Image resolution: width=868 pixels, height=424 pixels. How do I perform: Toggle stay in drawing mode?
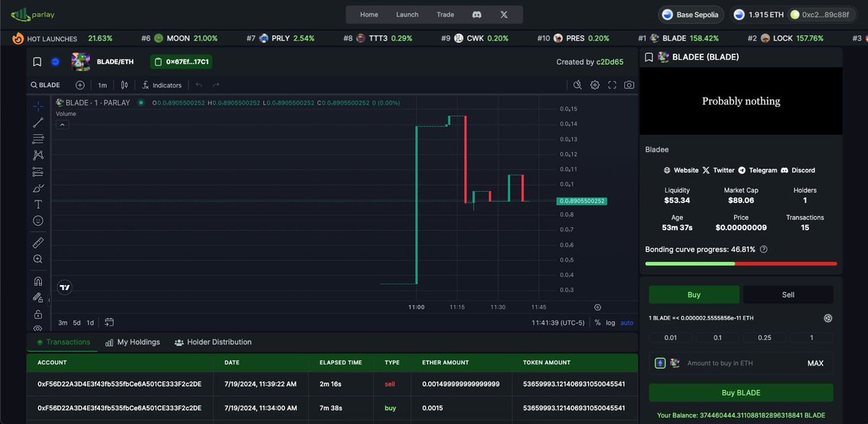coord(38,297)
